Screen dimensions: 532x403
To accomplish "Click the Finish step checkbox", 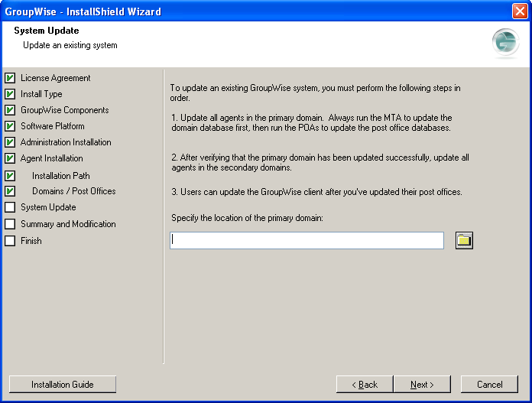I will [10, 241].
